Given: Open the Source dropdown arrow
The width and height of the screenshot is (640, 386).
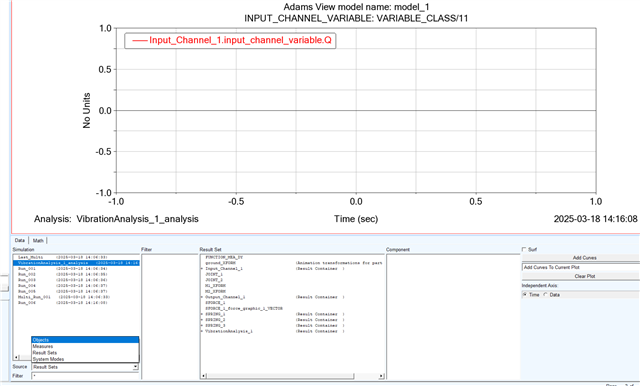Looking at the screenshot, I should (x=136, y=367).
